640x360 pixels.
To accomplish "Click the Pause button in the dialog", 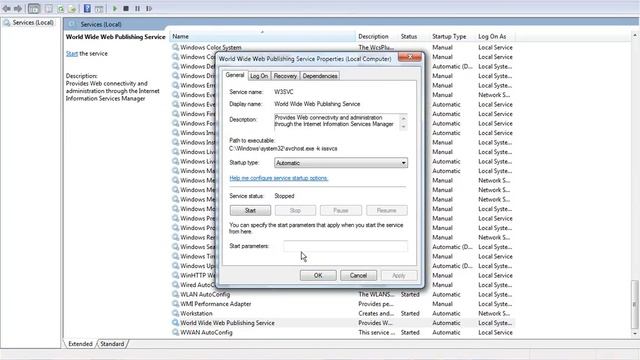I will coord(341,211).
